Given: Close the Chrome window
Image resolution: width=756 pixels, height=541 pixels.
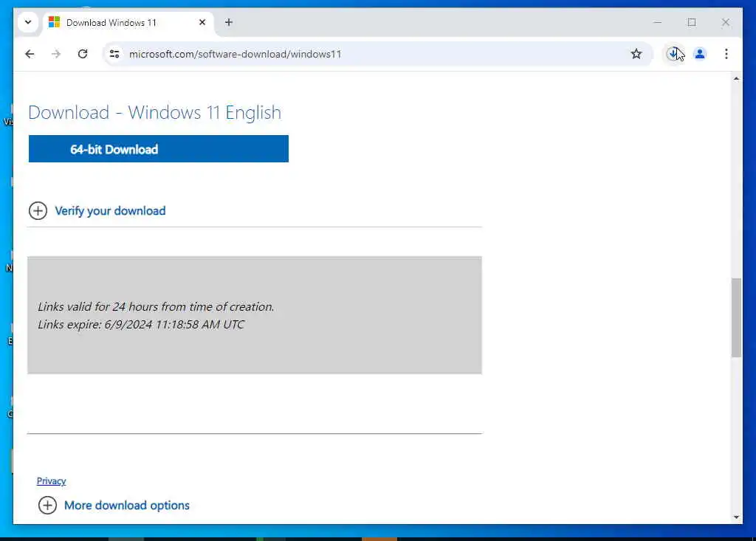Looking at the screenshot, I should (725, 22).
